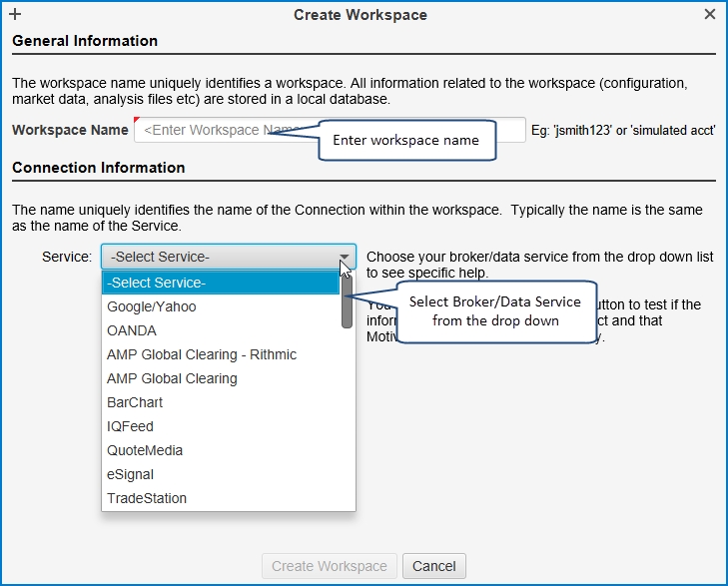Click the plus icon in title bar
The image size is (728, 586).
click(15, 15)
